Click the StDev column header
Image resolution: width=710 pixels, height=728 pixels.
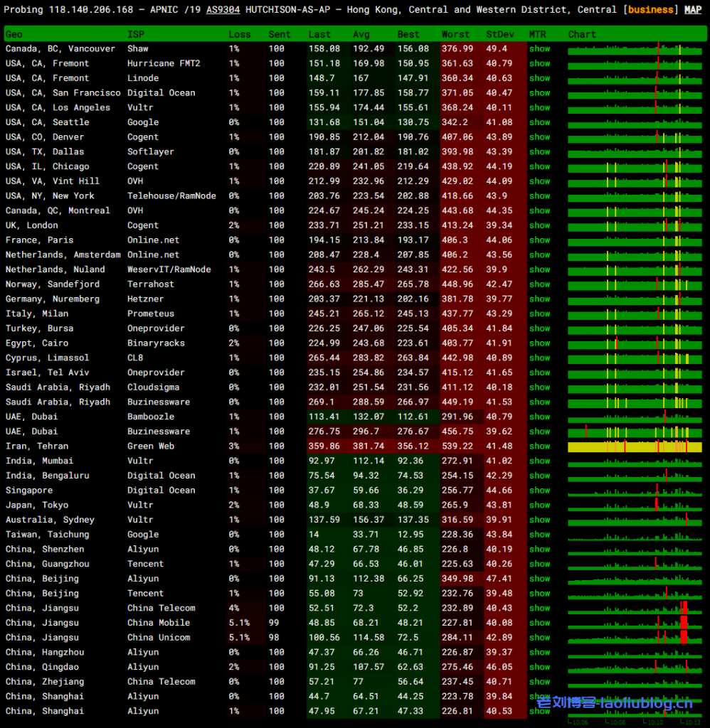click(502, 34)
